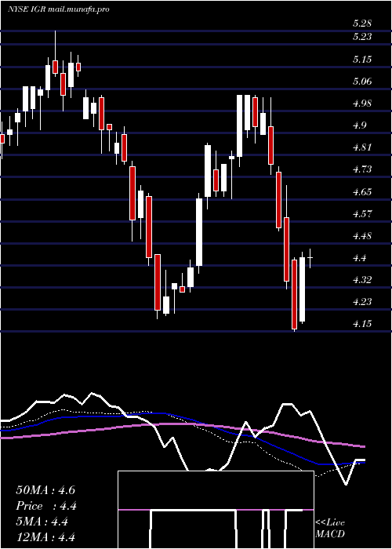Image resolution: width=392 pixels, height=549 pixels.
Task: Click the 5.28 price axis label
Action: [362, 24]
